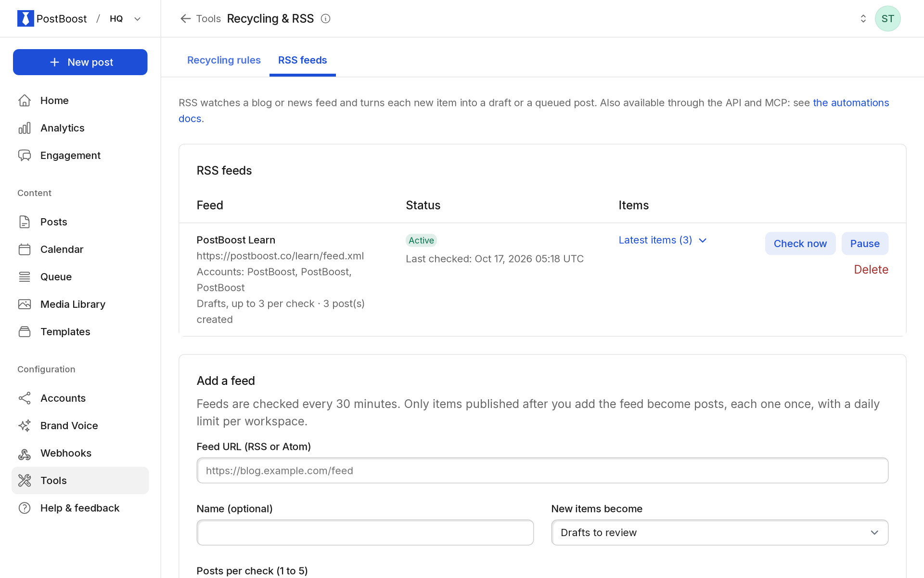Open the Webhooks icon
This screenshot has height=578, width=924.
[25, 453]
